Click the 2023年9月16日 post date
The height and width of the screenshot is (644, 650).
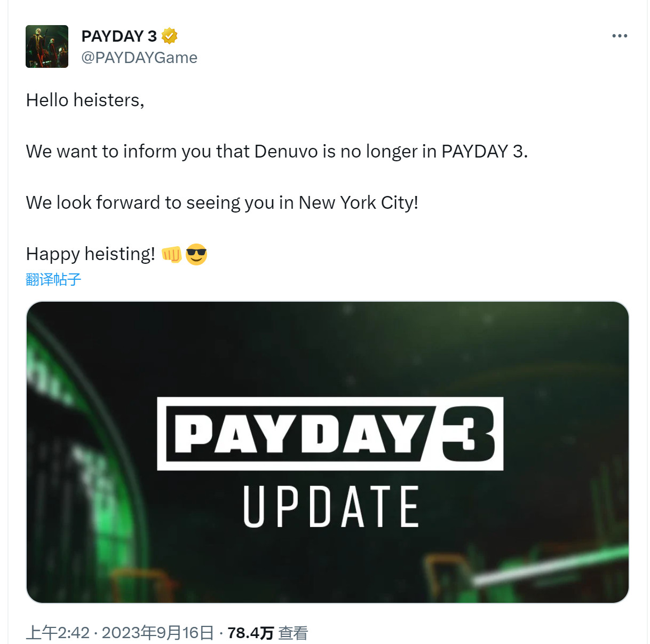click(158, 633)
